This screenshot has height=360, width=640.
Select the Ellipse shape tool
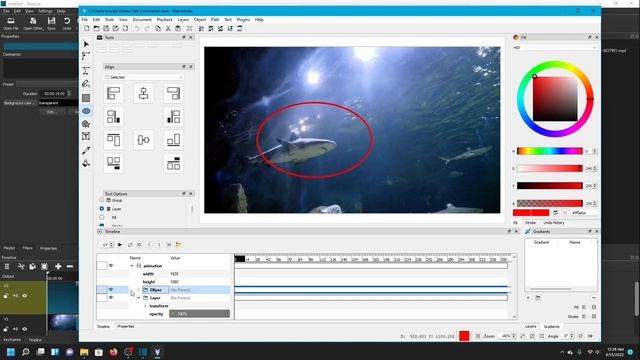coord(86,111)
